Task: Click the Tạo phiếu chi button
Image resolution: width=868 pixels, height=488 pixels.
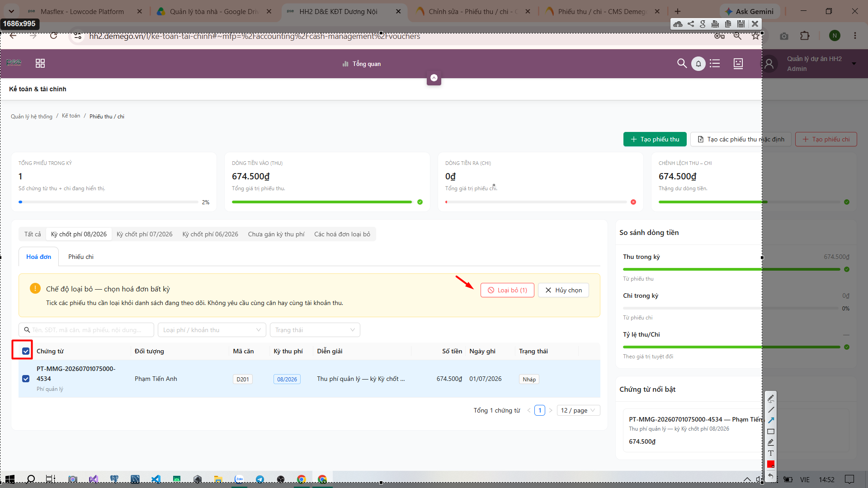Action: [x=826, y=139]
